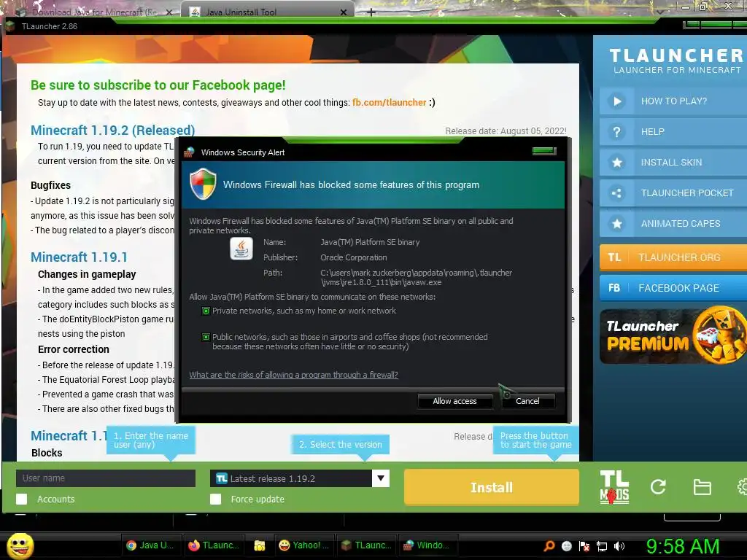Click the star icon beside INSTALL SKIN
This screenshot has height=560, width=747.
(617, 163)
